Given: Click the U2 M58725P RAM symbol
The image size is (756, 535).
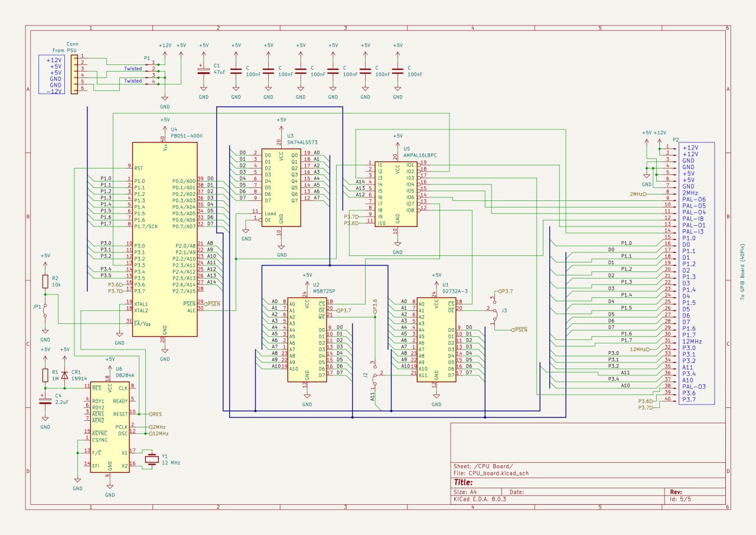Looking at the screenshot, I should click(307, 339).
